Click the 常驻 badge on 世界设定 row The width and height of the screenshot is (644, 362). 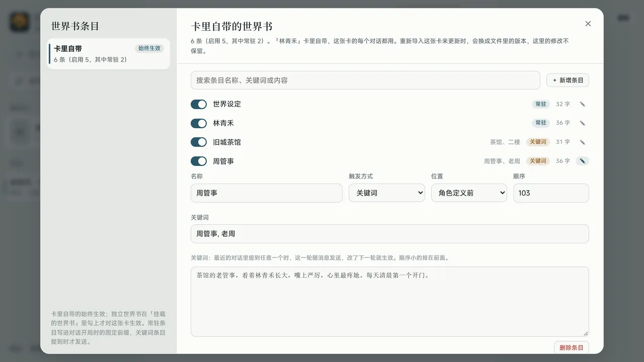tap(541, 104)
